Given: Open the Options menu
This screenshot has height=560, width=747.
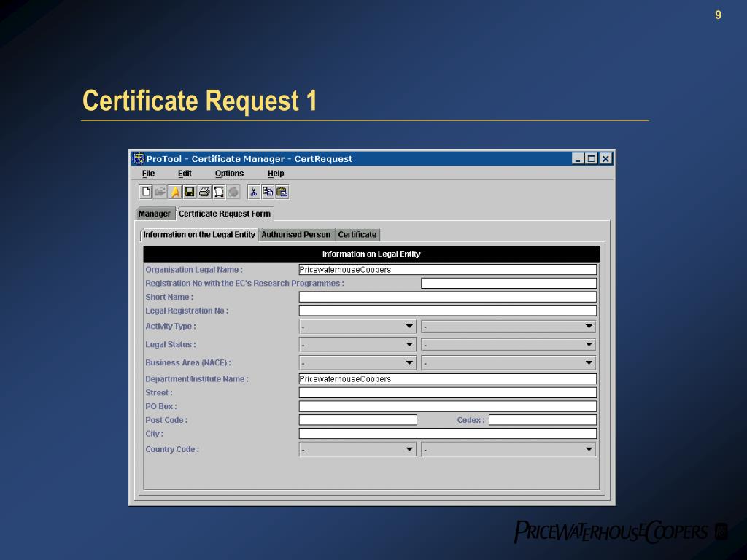Looking at the screenshot, I should (x=229, y=174).
